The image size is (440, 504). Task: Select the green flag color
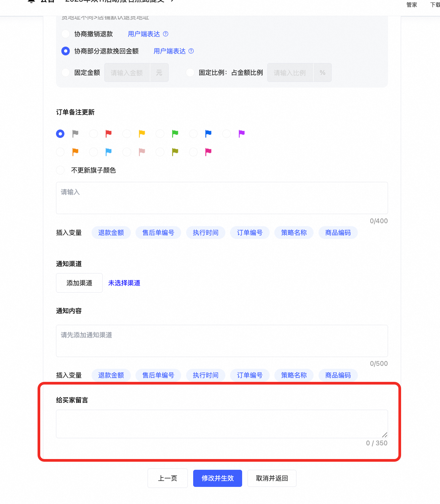coord(160,134)
